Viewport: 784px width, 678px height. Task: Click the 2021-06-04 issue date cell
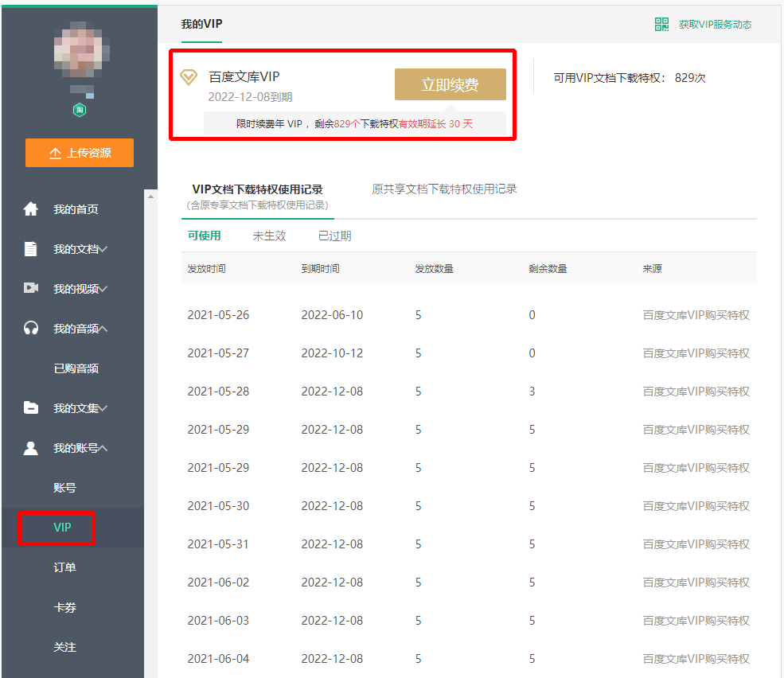click(x=218, y=658)
